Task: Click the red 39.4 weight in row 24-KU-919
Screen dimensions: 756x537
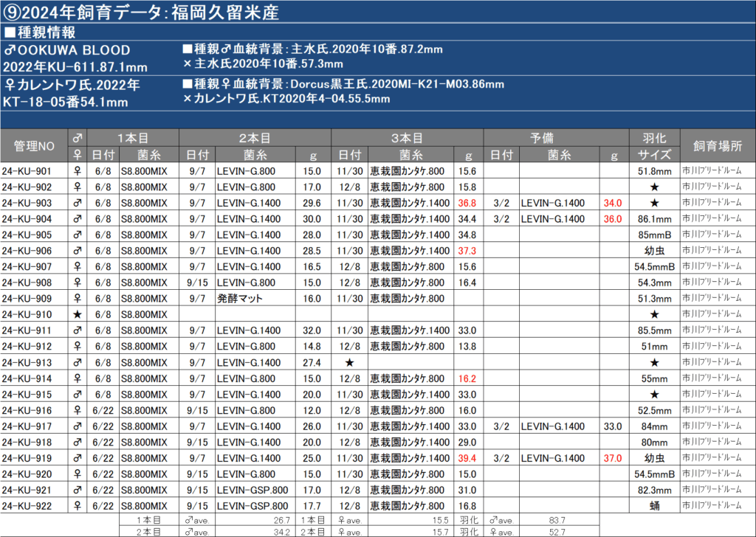Action: (466, 458)
